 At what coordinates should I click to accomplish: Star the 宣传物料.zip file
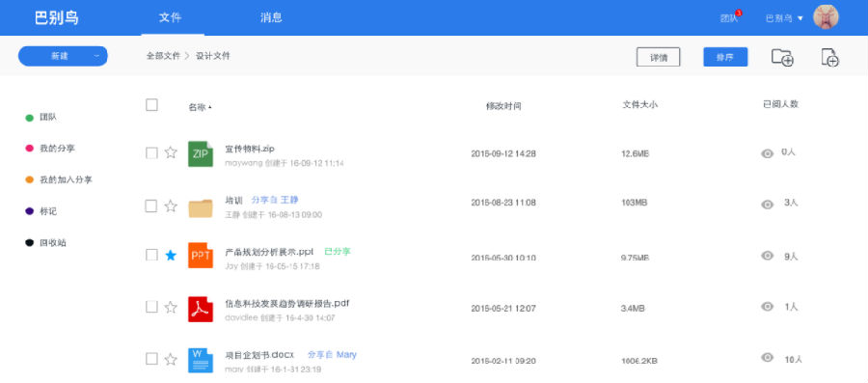pos(171,152)
